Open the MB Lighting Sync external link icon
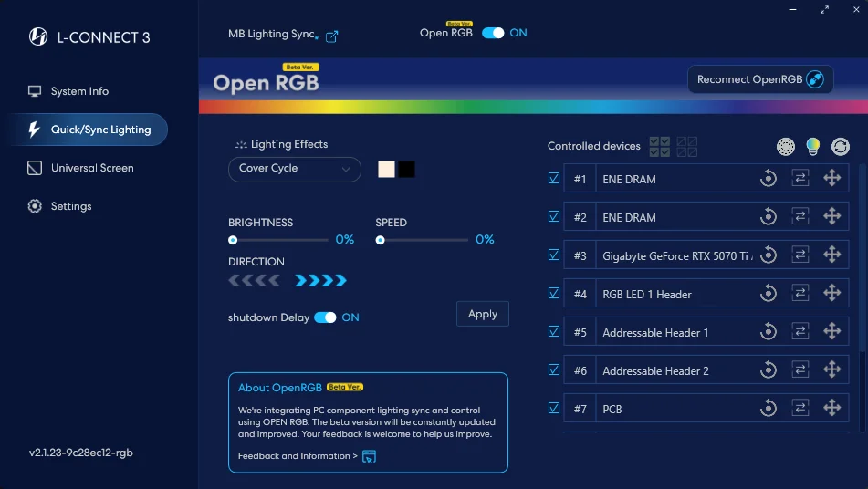Image resolution: width=868 pixels, height=489 pixels. pos(331,36)
